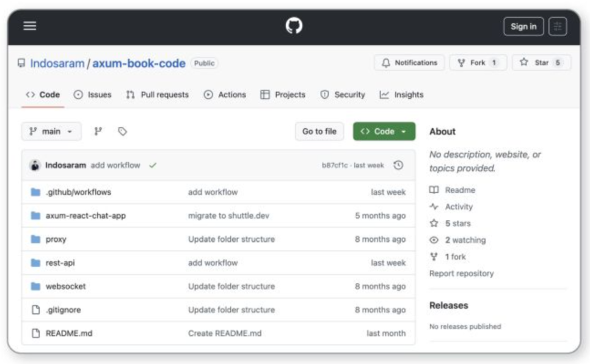Click the 1 fork link
The height and width of the screenshot is (364, 590).
click(x=455, y=257)
